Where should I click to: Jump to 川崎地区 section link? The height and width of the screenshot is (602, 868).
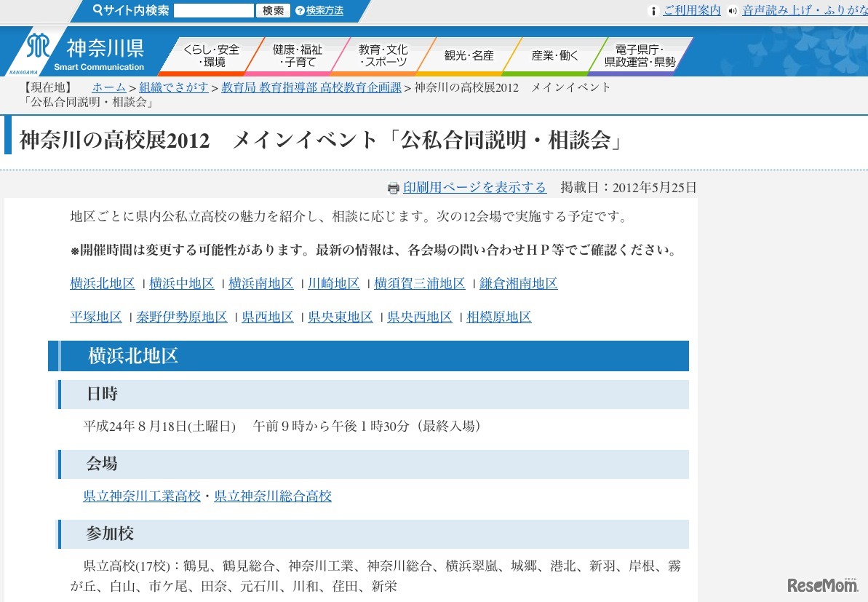(x=334, y=284)
